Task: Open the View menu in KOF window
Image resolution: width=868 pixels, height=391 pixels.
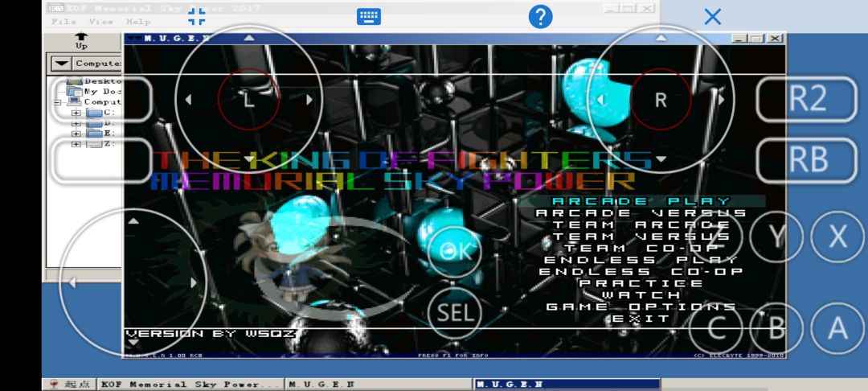Action: coord(100,22)
